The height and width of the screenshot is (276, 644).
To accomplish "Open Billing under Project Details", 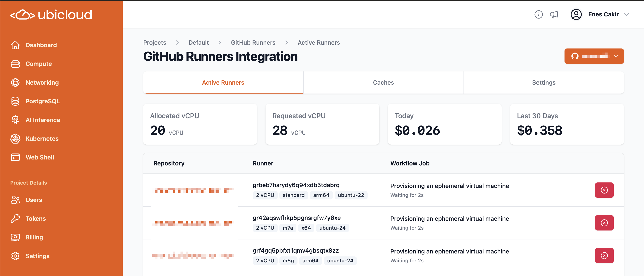I will pyautogui.click(x=34, y=237).
